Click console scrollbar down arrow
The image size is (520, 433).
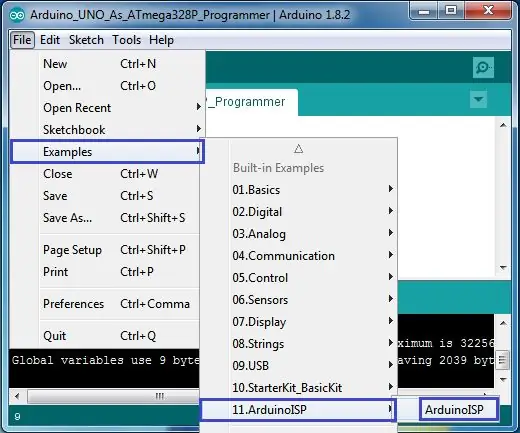point(503,379)
